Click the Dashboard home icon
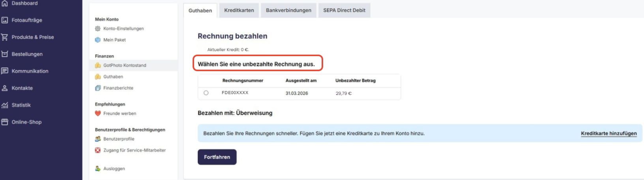This screenshot has height=180, width=644. tap(5, 3)
